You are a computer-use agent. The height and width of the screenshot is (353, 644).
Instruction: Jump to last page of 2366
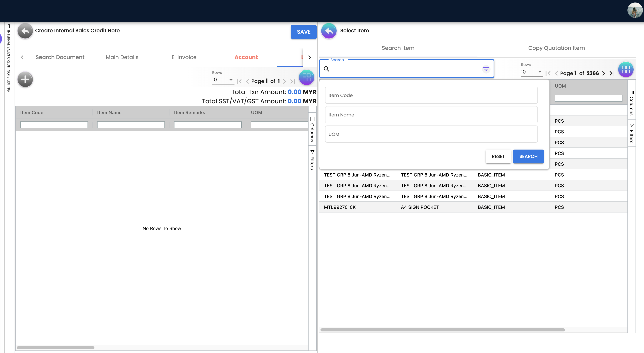tap(612, 73)
